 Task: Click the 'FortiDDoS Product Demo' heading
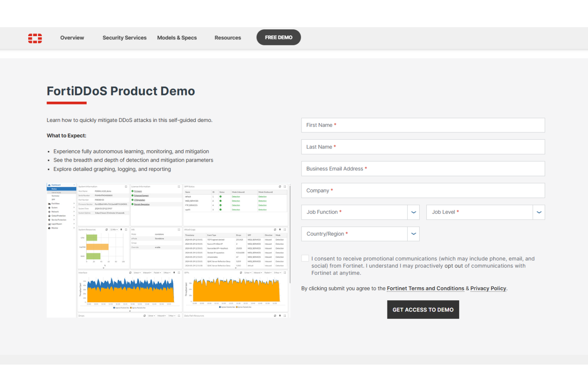pos(121,91)
